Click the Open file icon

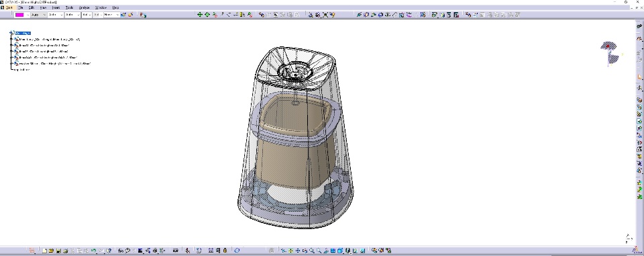click(52, 250)
